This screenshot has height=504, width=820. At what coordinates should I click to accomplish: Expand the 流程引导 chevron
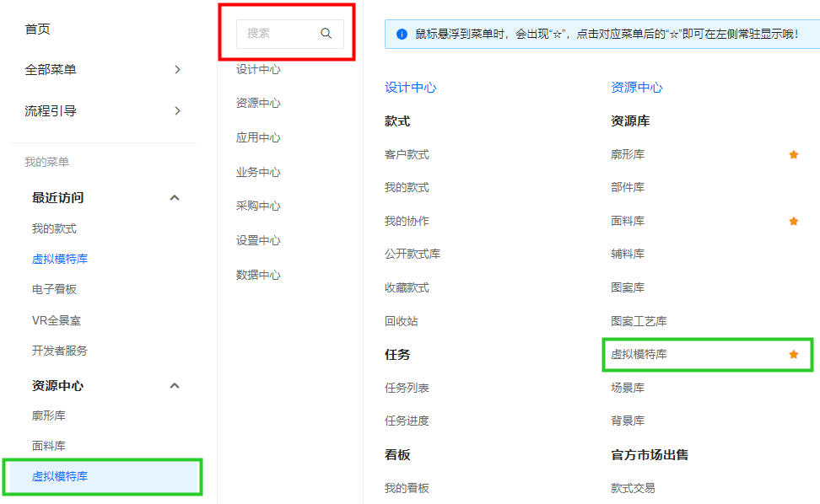click(177, 111)
